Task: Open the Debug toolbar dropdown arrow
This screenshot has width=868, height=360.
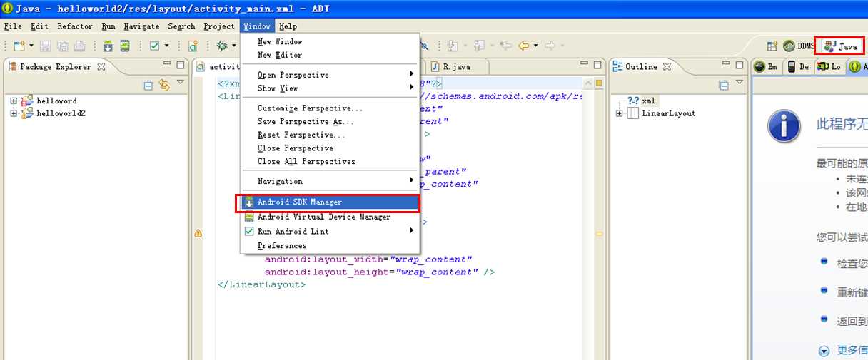Action: point(234,46)
